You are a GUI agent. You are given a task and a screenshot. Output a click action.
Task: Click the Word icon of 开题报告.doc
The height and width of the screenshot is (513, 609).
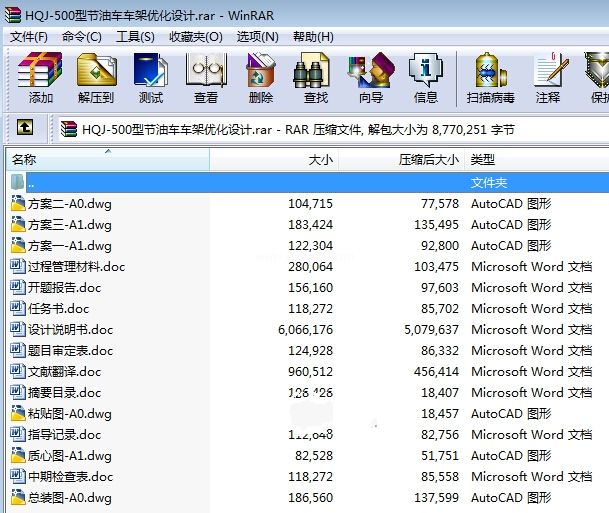(18, 287)
